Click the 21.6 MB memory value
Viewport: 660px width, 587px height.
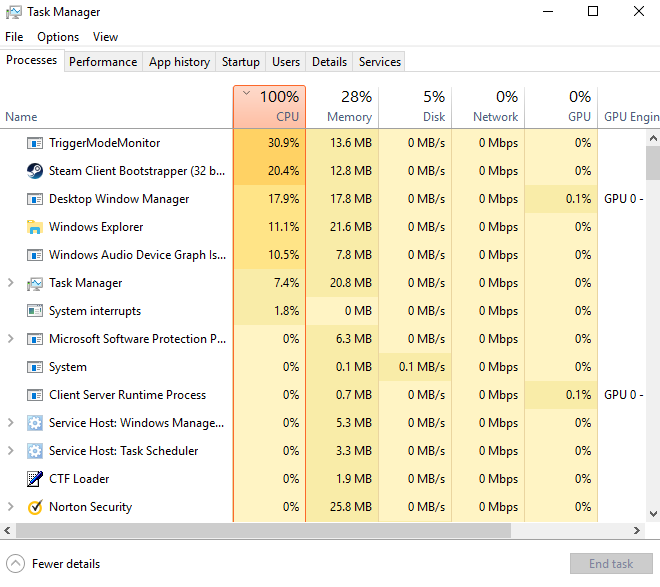click(x=351, y=227)
